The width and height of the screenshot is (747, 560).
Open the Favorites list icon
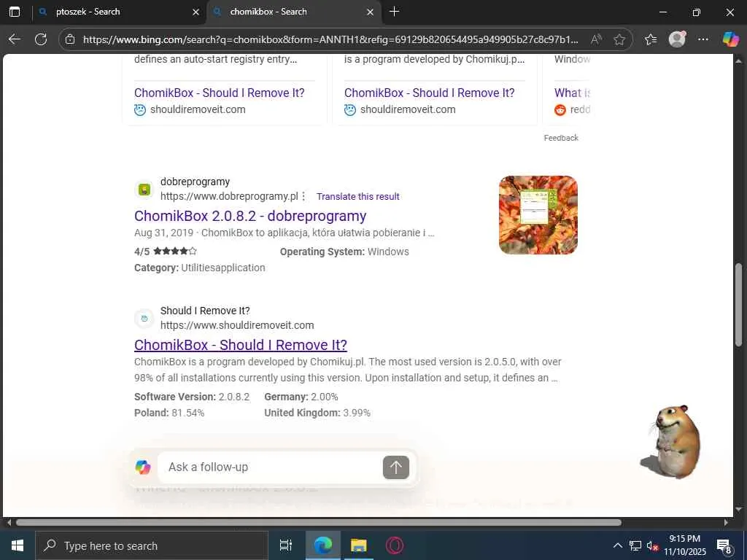pos(651,39)
